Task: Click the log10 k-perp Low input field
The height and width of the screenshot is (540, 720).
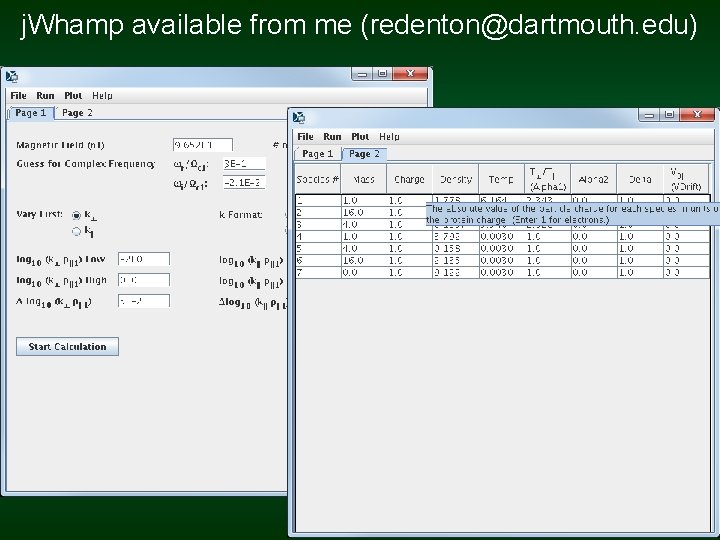Action: [x=144, y=259]
